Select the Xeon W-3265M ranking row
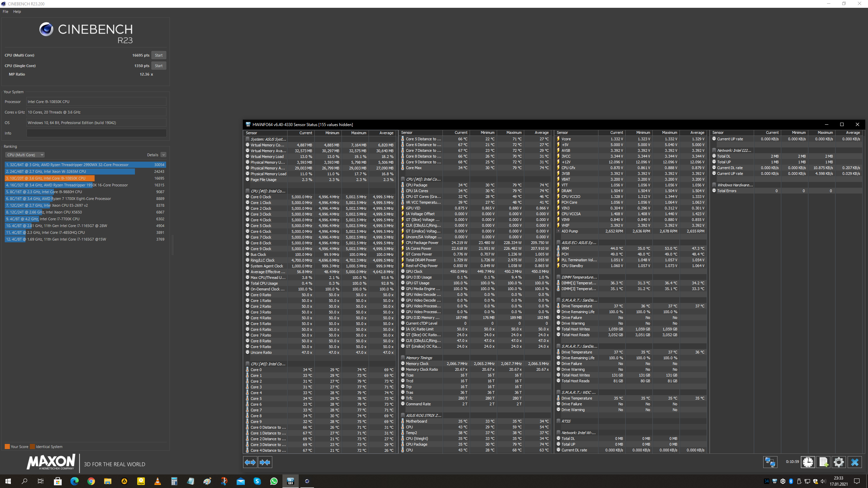Viewport: 868px width, 488px height. pyautogui.click(x=85, y=171)
